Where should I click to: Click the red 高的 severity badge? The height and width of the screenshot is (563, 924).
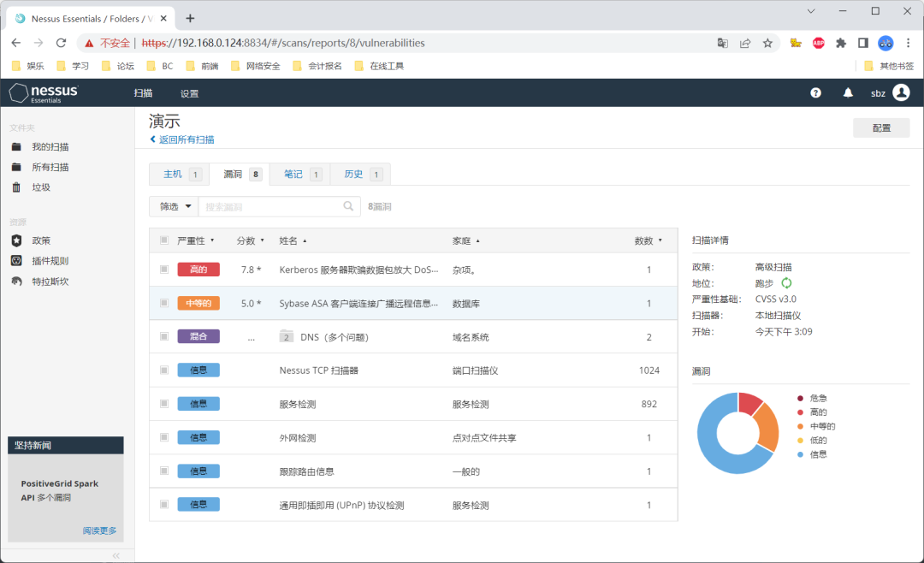[198, 270]
